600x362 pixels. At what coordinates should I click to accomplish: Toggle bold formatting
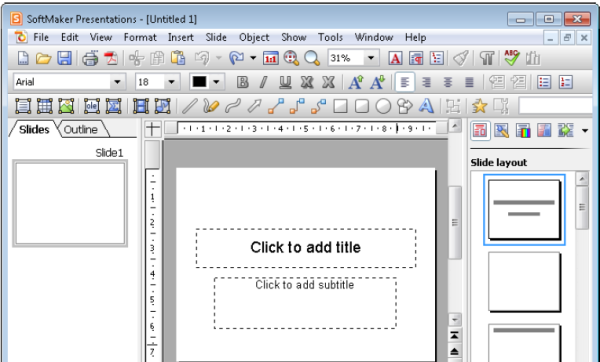(242, 82)
